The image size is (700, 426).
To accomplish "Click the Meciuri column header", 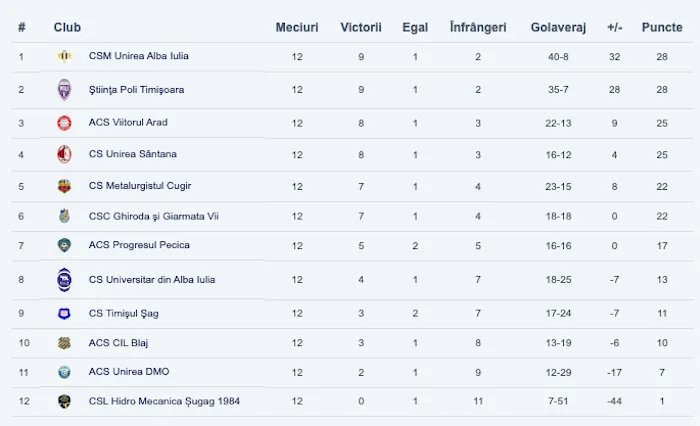I will [297, 27].
